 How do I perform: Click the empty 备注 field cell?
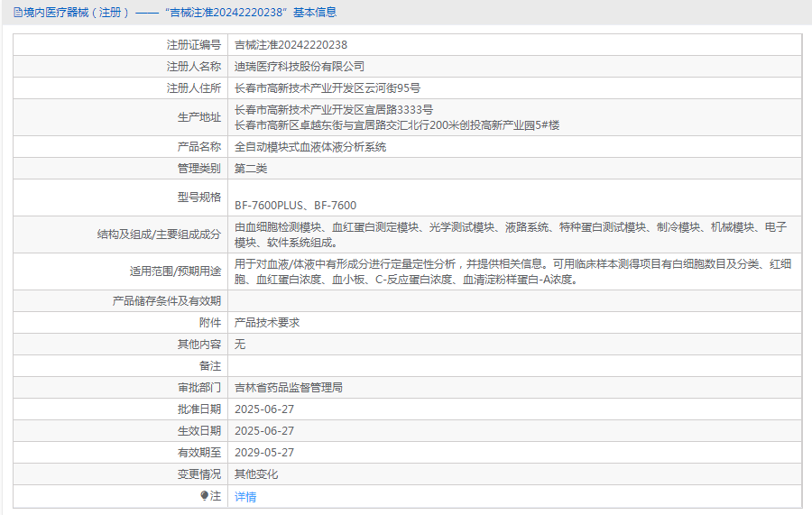click(515, 366)
